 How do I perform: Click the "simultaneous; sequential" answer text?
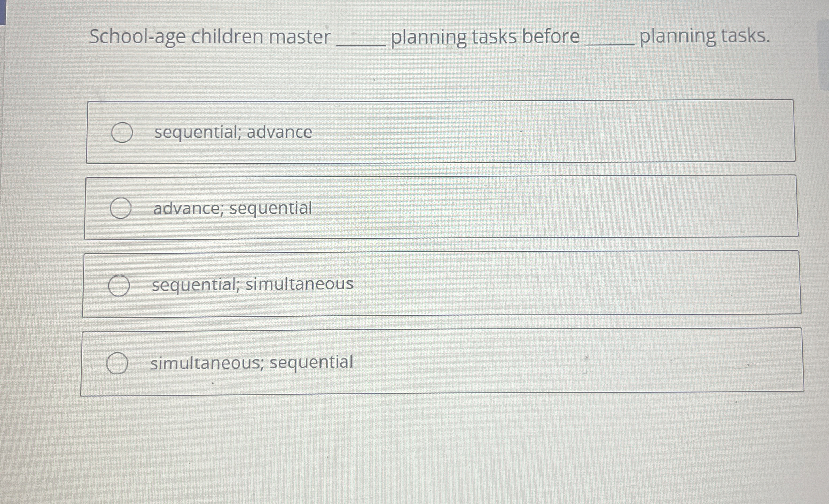coord(251,363)
